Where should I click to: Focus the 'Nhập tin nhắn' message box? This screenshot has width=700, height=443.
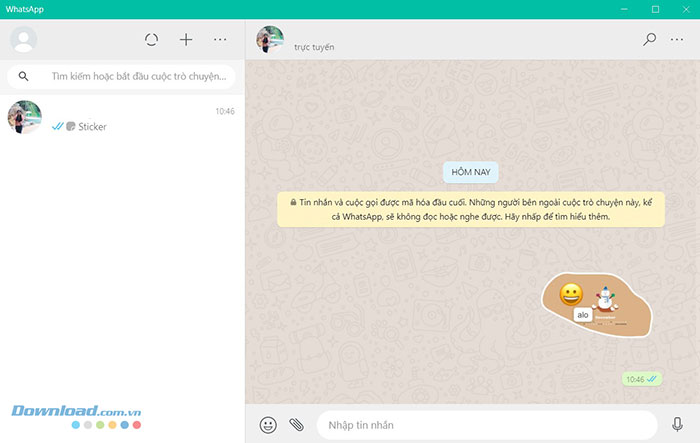[x=487, y=425]
